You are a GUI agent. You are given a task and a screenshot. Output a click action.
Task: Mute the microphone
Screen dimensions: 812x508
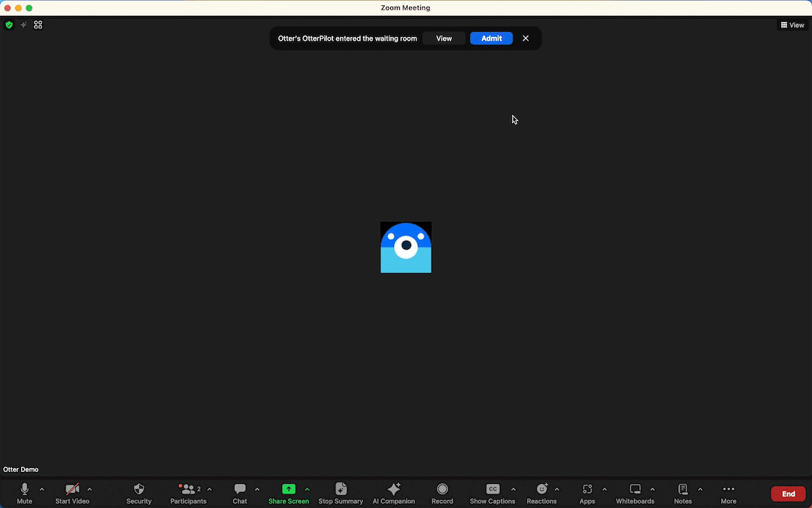pos(24,494)
